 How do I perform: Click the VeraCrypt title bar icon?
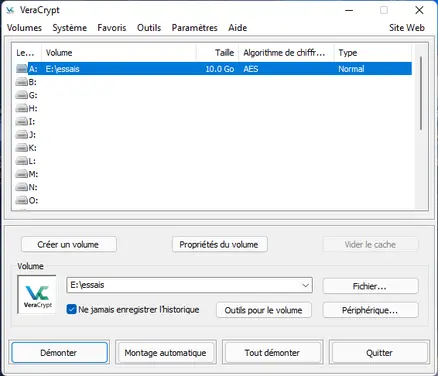[10, 10]
